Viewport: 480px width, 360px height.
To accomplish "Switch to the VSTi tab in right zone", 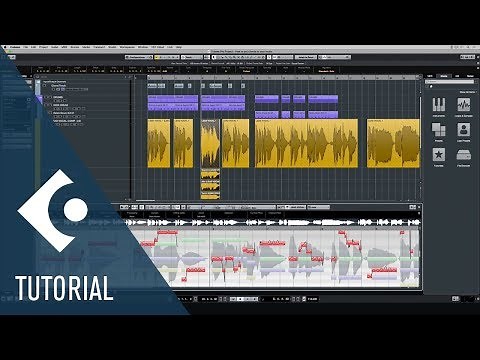I will pyautogui.click(x=430, y=76).
